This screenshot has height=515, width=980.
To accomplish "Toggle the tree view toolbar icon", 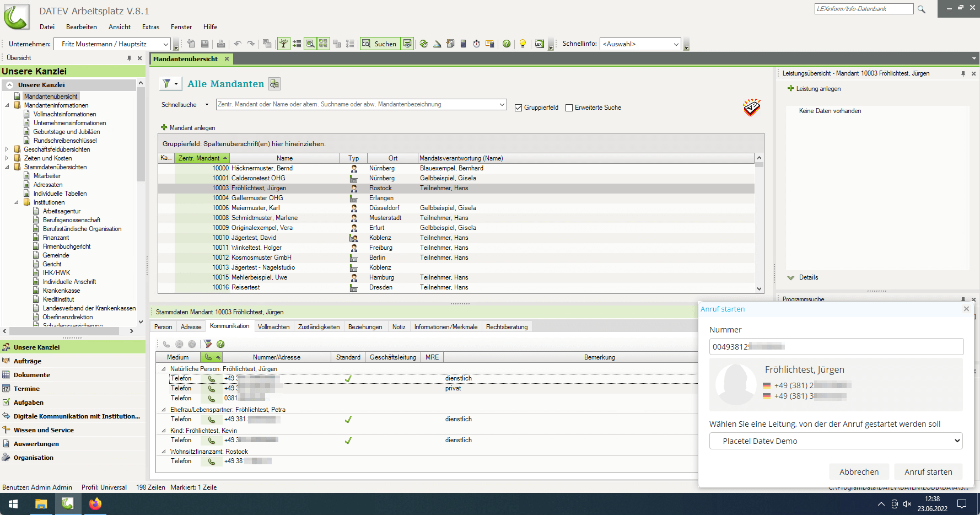I will pyautogui.click(x=284, y=44).
